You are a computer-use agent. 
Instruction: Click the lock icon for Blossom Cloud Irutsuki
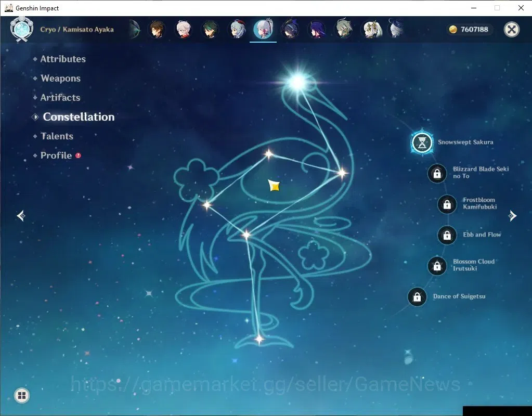point(437,266)
